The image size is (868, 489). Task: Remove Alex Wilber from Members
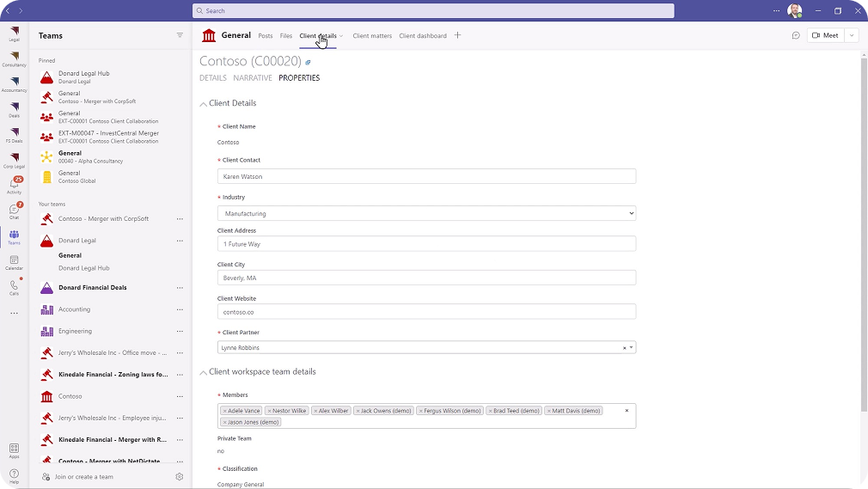point(315,411)
